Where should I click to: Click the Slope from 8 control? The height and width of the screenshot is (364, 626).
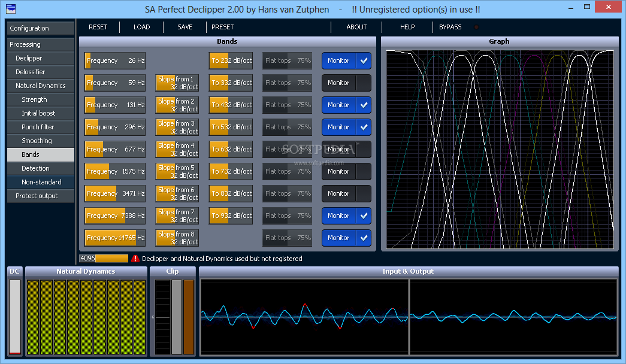pyautogui.click(x=177, y=238)
